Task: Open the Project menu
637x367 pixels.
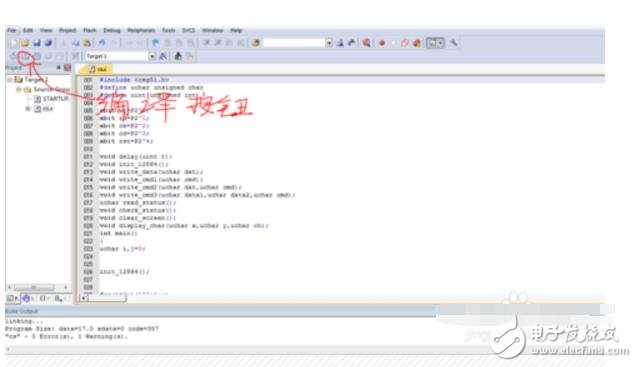Action: tap(67, 30)
